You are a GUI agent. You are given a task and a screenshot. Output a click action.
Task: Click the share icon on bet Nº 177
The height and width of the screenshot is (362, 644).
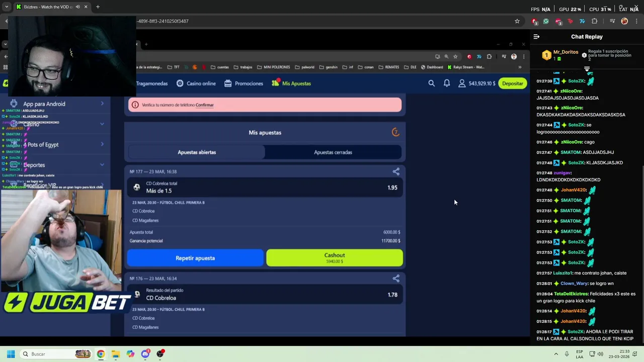396,171
